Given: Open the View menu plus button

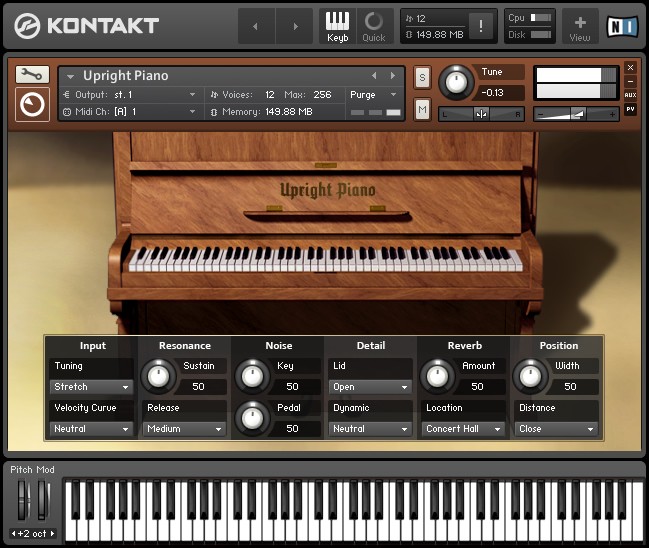Looking at the screenshot, I should 580,26.
